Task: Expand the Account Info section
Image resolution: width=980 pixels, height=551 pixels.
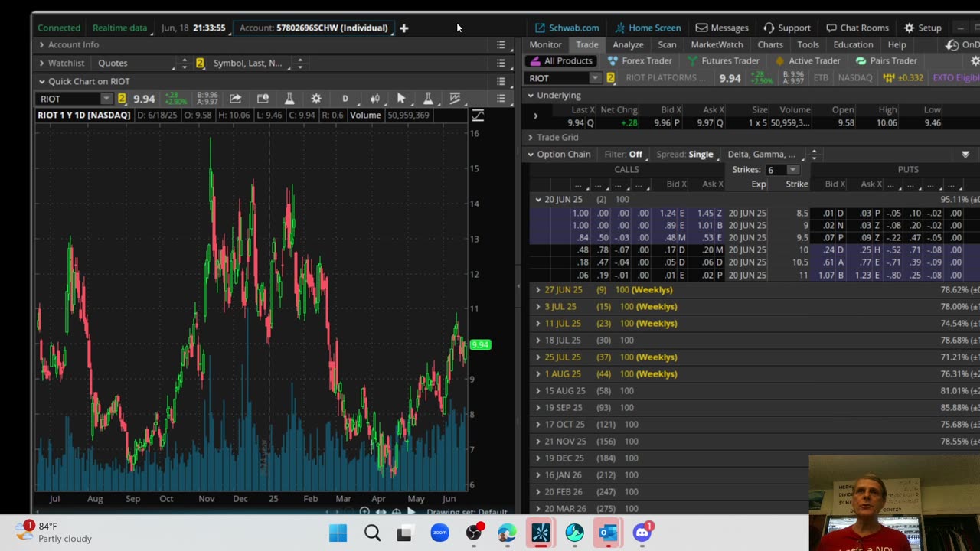Action: click(x=73, y=45)
